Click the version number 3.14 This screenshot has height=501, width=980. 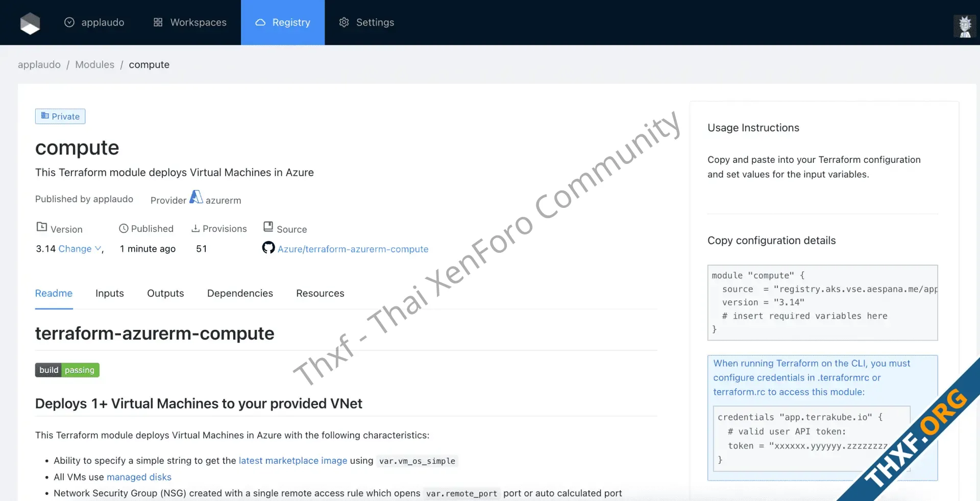pos(45,249)
